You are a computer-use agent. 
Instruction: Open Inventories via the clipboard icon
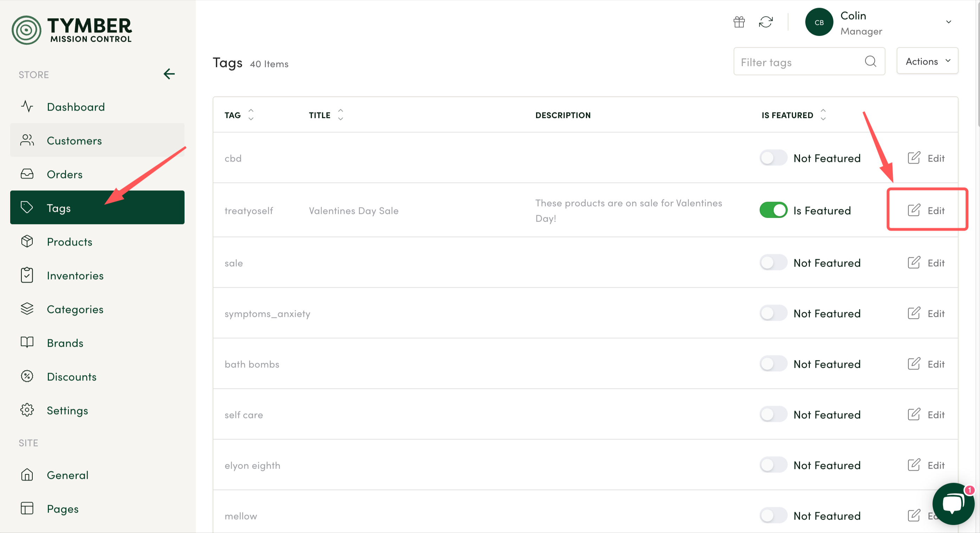(x=27, y=275)
